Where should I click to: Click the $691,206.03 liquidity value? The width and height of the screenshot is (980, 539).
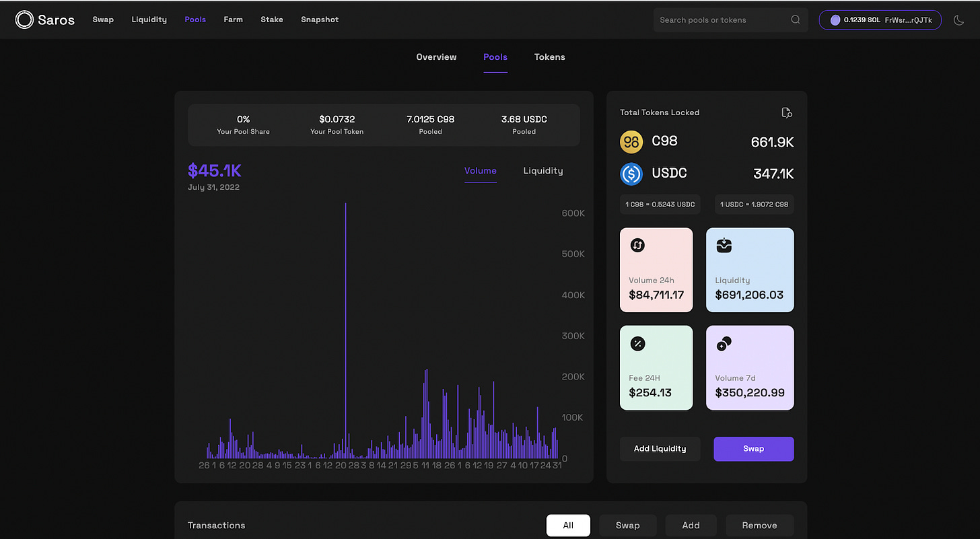coord(749,295)
